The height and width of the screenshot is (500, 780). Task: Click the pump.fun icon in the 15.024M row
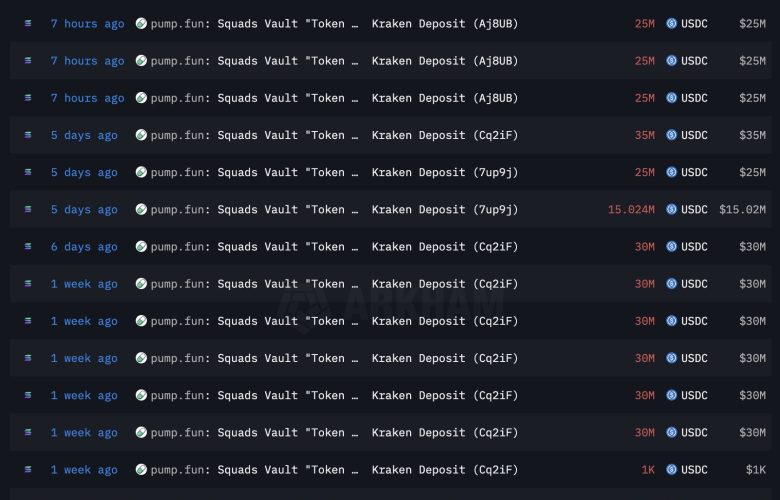click(141, 210)
